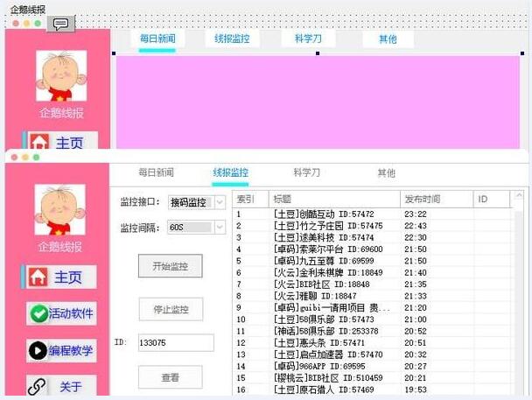Sort by 标题 column header
The image size is (532, 400).
334,200
